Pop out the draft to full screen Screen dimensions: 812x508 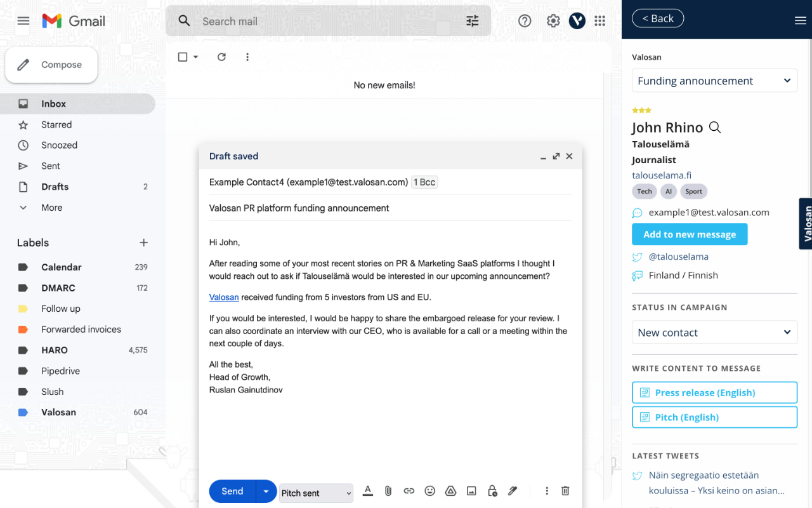pos(556,156)
